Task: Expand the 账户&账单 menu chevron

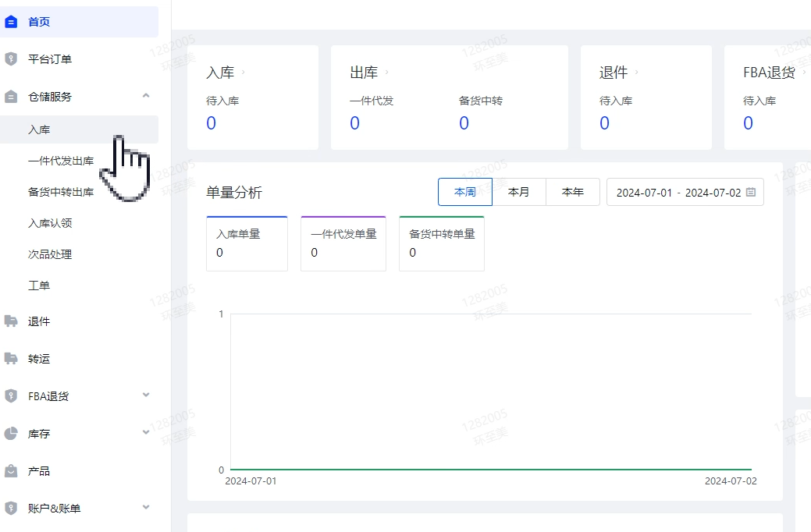Action: tap(146, 507)
